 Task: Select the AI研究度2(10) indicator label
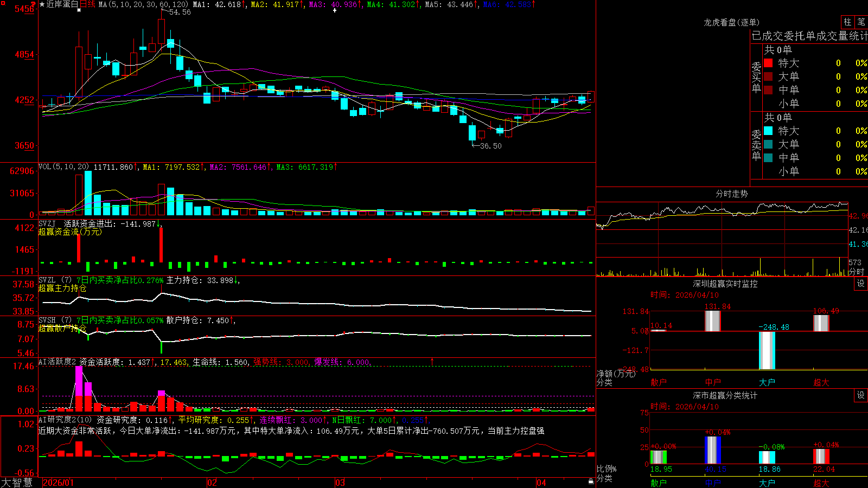tap(65, 420)
